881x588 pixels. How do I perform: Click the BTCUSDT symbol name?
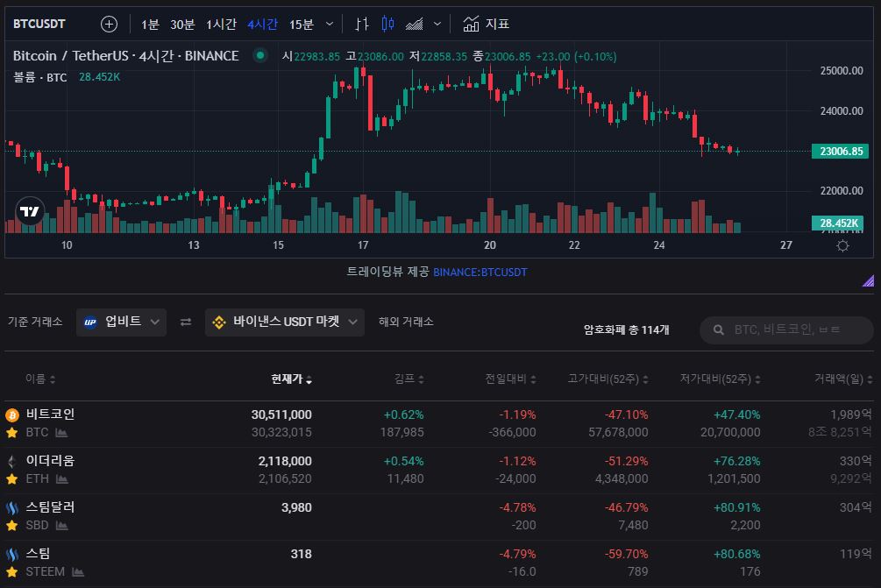[x=39, y=24]
